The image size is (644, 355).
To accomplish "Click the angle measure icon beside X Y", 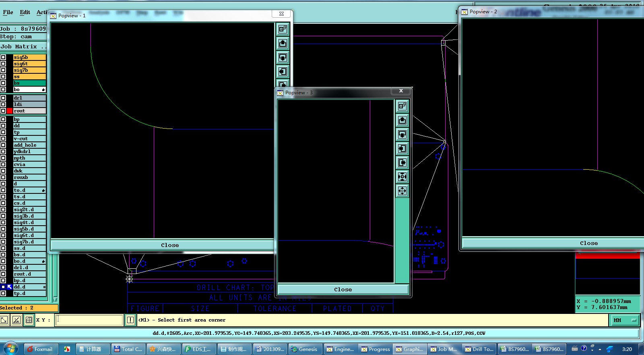I will pos(16,320).
